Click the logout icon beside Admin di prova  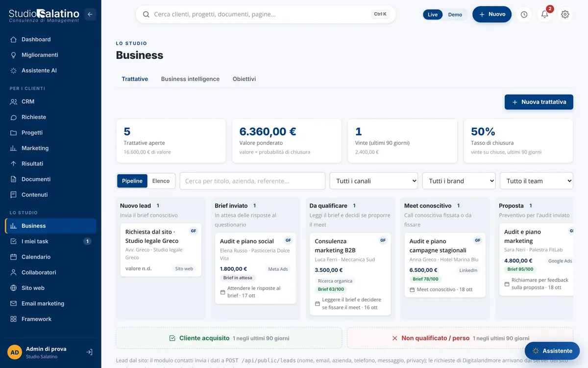point(89,352)
